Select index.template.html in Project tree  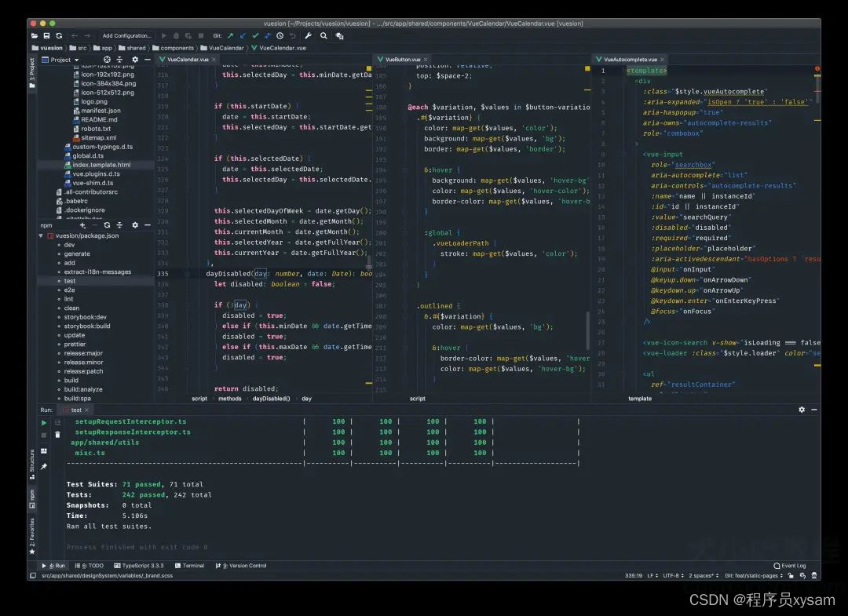tap(97, 165)
